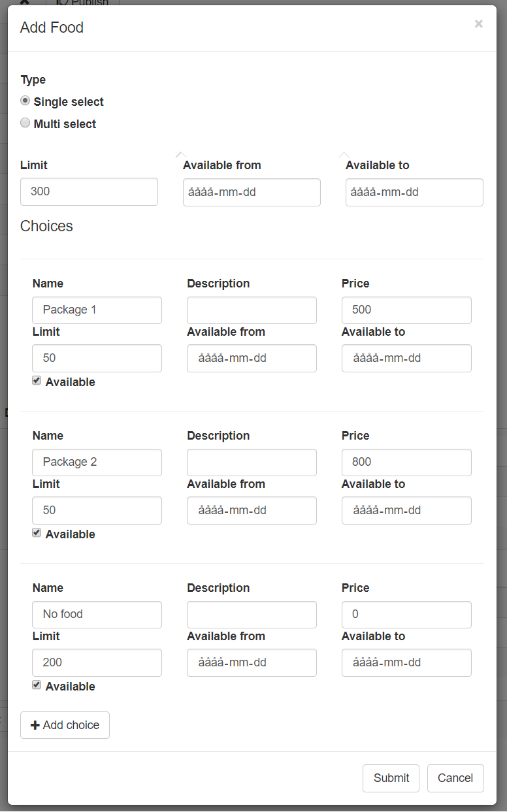Click the Description field for Package 1

coord(252,310)
